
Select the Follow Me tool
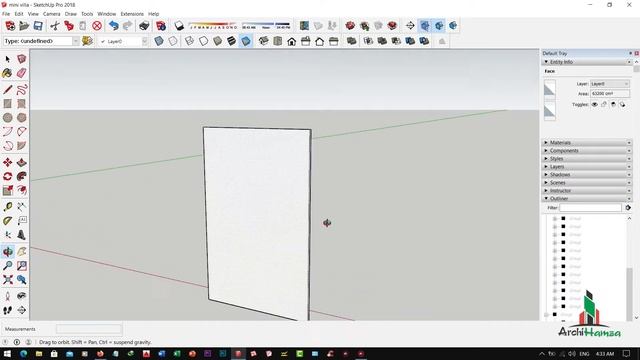(x=22, y=176)
